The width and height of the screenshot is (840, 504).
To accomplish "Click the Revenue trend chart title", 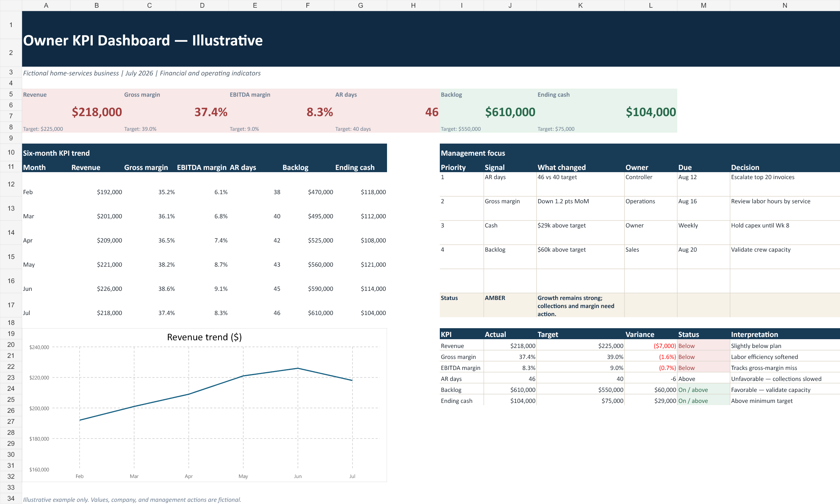I will 205,337.
